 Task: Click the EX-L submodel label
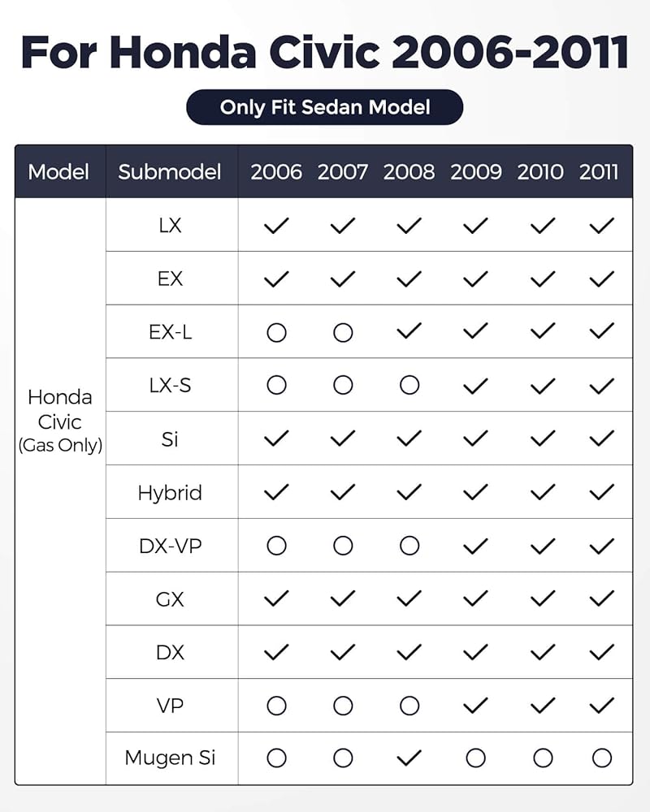pyautogui.click(x=170, y=332)
